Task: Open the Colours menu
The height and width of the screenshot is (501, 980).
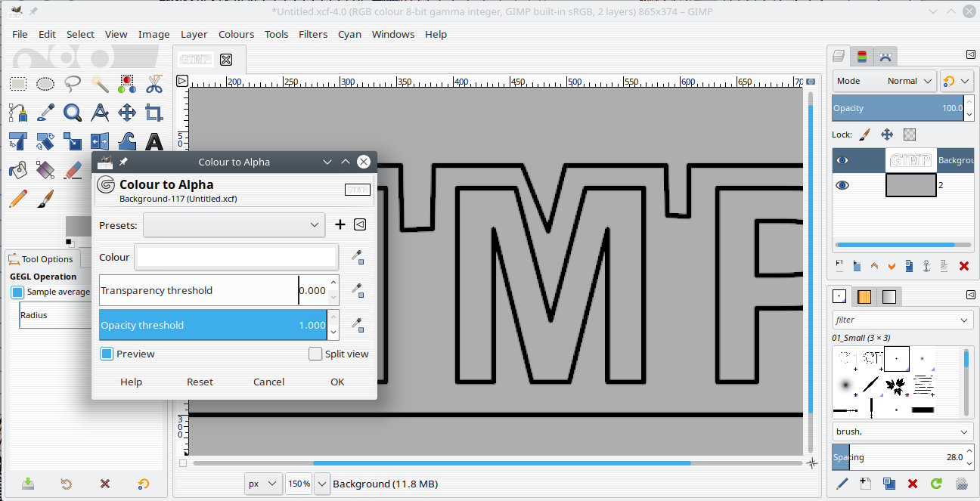Action: [236, 34]
